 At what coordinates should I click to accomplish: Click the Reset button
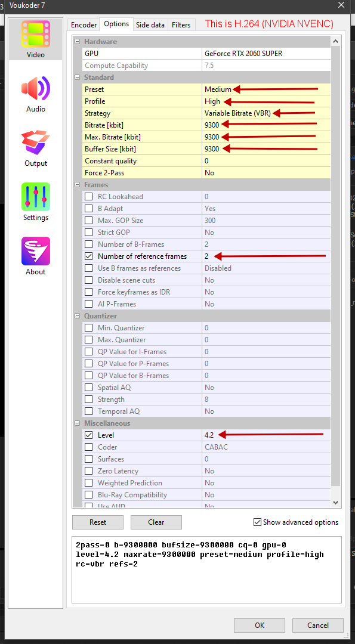coord(98,522)
